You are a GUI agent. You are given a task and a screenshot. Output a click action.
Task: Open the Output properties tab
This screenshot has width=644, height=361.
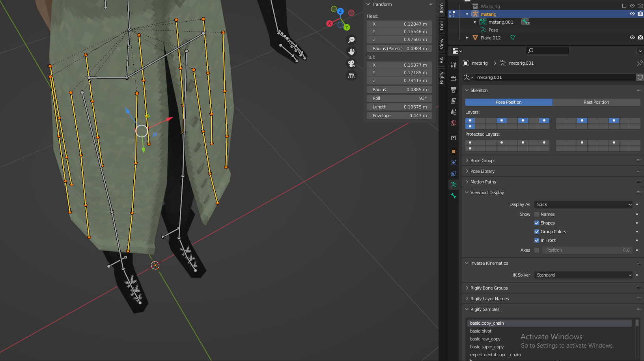[454, 90]
